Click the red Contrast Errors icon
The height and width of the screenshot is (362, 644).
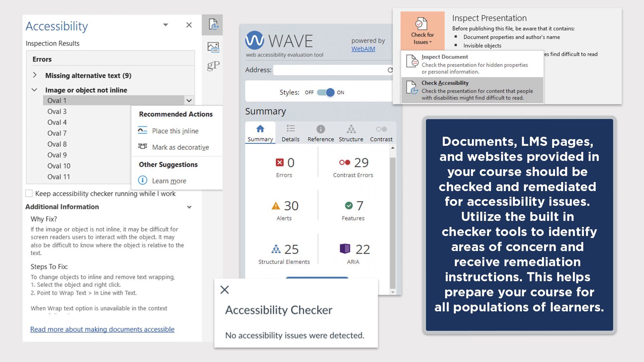click(344, 163)
